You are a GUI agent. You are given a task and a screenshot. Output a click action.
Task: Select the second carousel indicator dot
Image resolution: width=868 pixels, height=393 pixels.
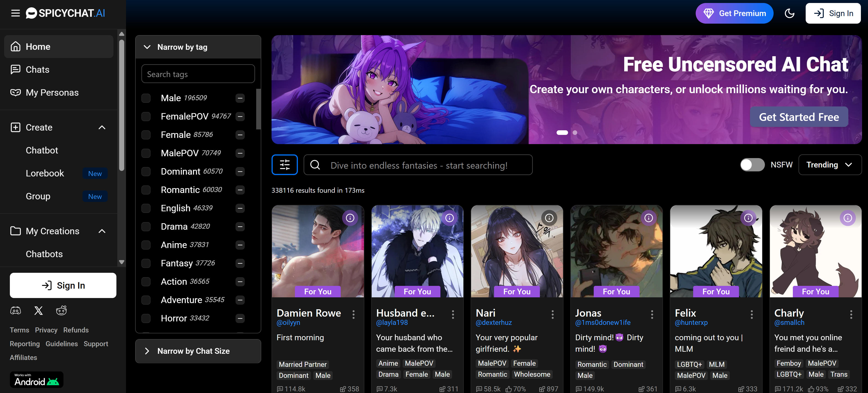click(x=574, y=133)
